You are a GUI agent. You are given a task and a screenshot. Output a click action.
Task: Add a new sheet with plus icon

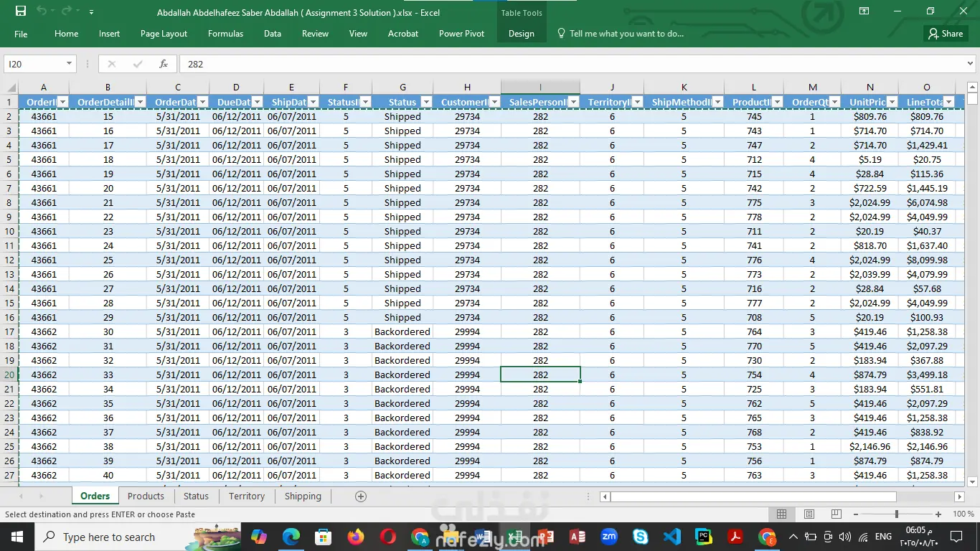361,496
